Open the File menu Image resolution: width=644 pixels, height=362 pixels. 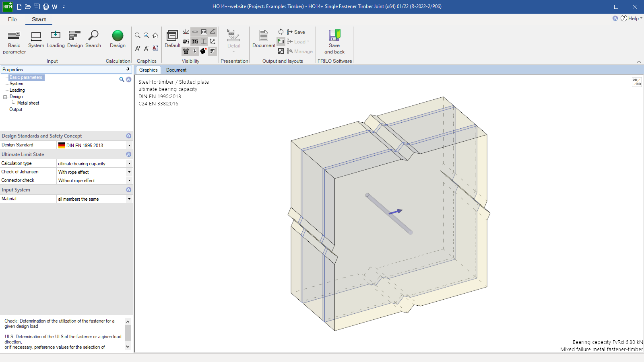(12, 19)
